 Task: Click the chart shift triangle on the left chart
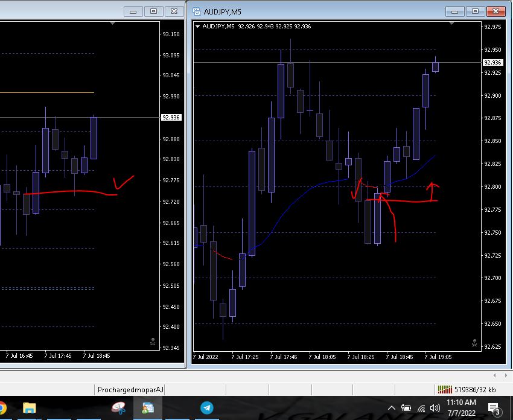tap(113, 23)
